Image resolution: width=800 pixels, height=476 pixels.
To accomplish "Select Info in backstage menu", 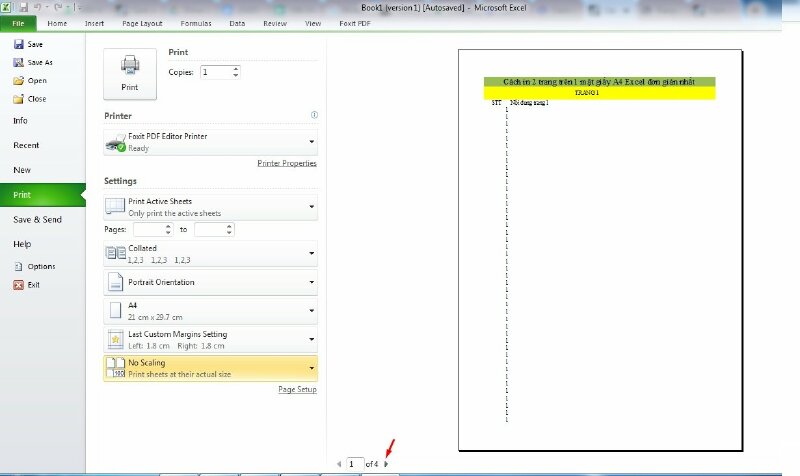I will [x=20, y=120].
